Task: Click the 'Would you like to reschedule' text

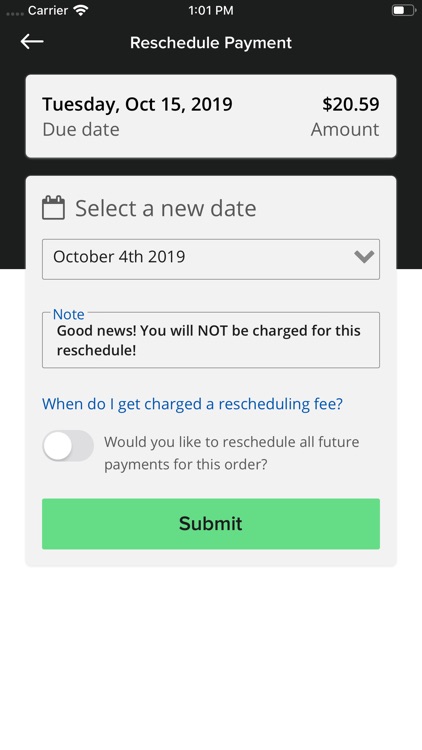Action: (232, 453)
